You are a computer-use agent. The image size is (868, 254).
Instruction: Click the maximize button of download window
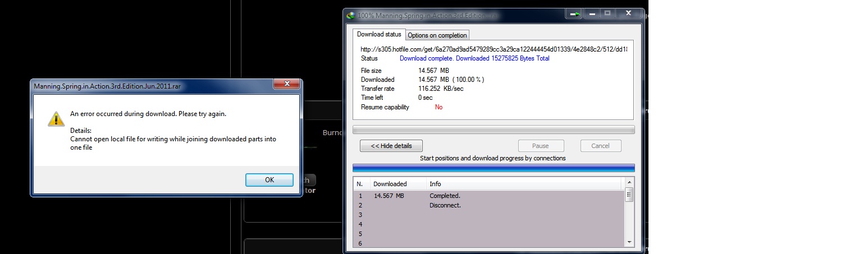607,13
